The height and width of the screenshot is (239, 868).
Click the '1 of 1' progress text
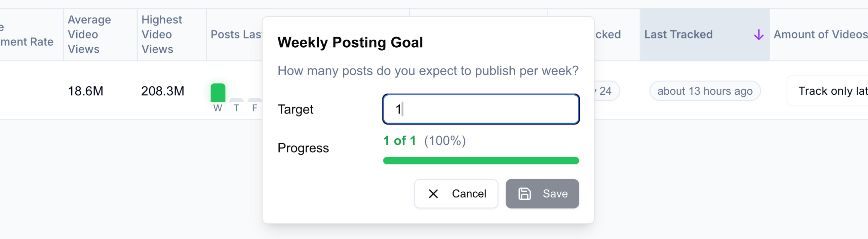pos(399,141)
